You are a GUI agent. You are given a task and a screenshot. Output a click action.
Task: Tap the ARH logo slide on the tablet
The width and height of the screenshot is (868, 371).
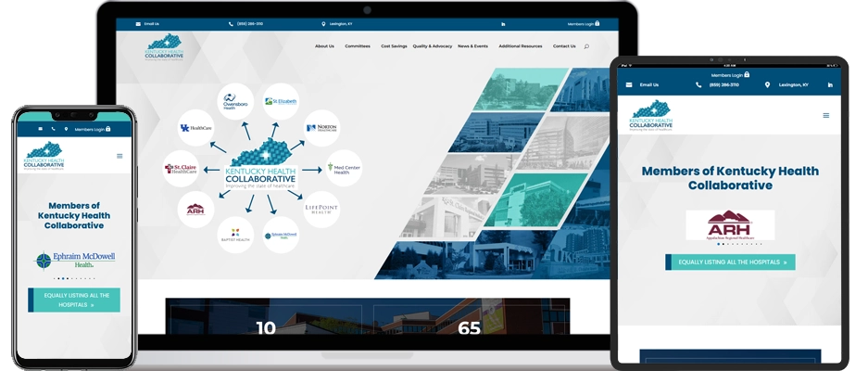point(730,224)
